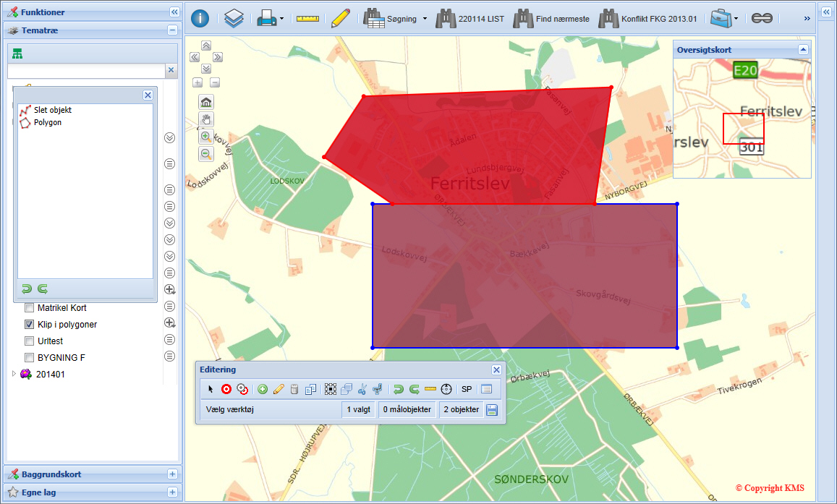Click the home extent map button

[x=206, y=102]
